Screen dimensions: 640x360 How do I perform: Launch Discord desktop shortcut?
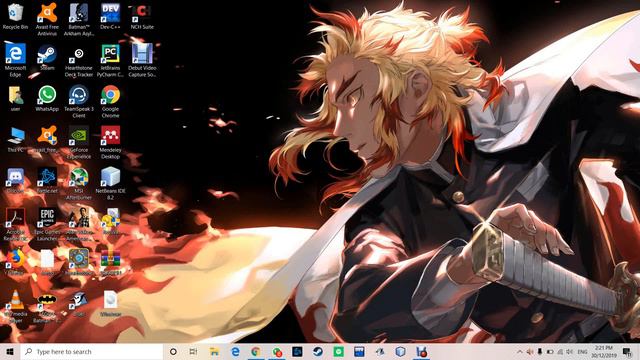(15, 180)
